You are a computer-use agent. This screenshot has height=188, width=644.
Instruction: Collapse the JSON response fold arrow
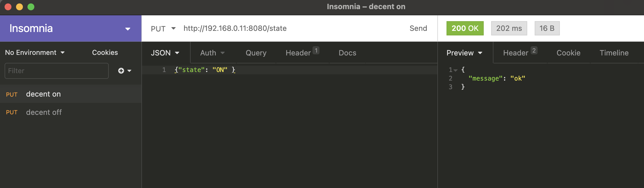point(455,70)
